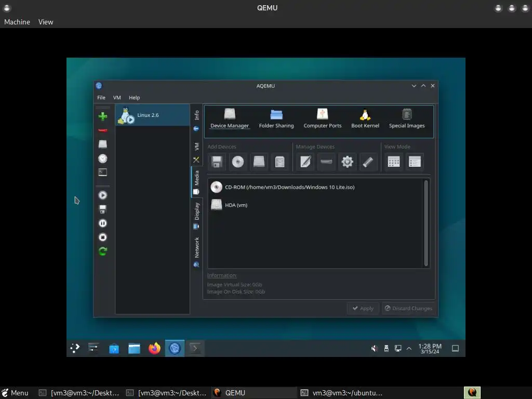The image size is (532, 399).
Task: Open the Computer Ports section
Action: 322,118
